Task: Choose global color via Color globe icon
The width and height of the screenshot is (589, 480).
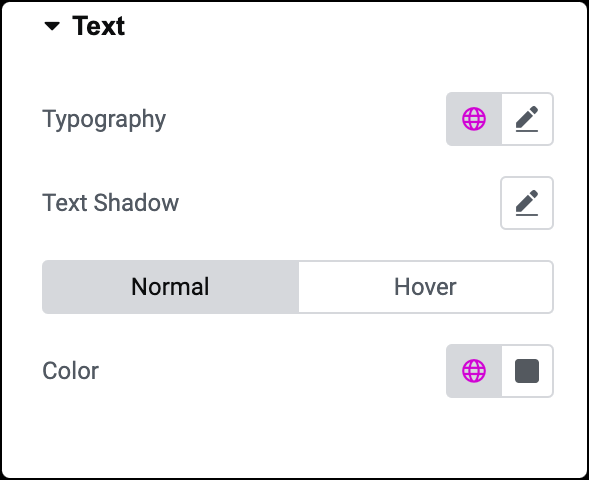Action: tap(474, 371)
